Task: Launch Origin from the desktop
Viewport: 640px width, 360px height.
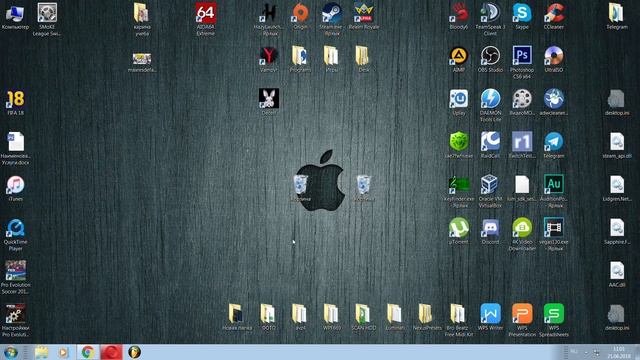Action: 300,13
